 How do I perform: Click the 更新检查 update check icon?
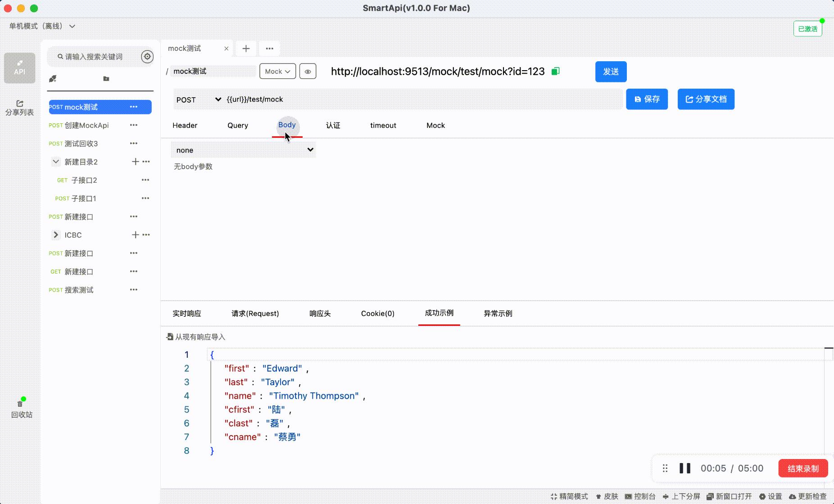click(808, 496)
